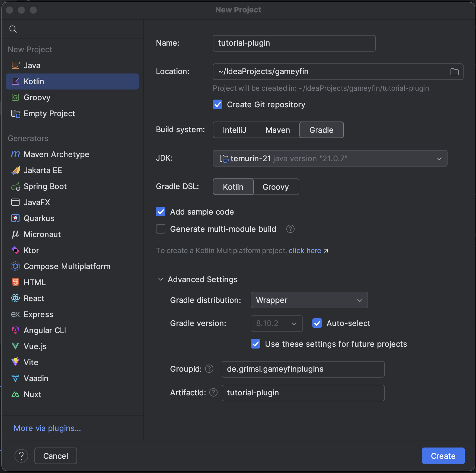Open More via plugins link
The height and width of the screenshot is (473, 476).
(47, 428)
